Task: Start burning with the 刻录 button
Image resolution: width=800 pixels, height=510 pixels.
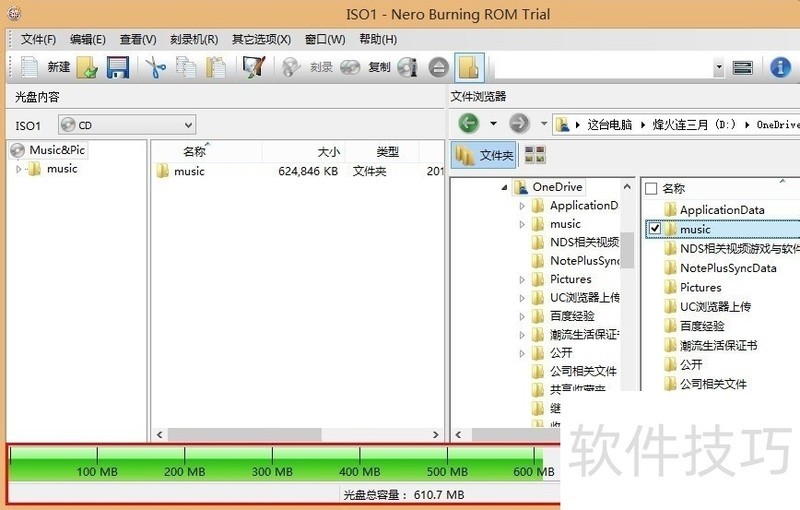Action: [x=308, y=67]
